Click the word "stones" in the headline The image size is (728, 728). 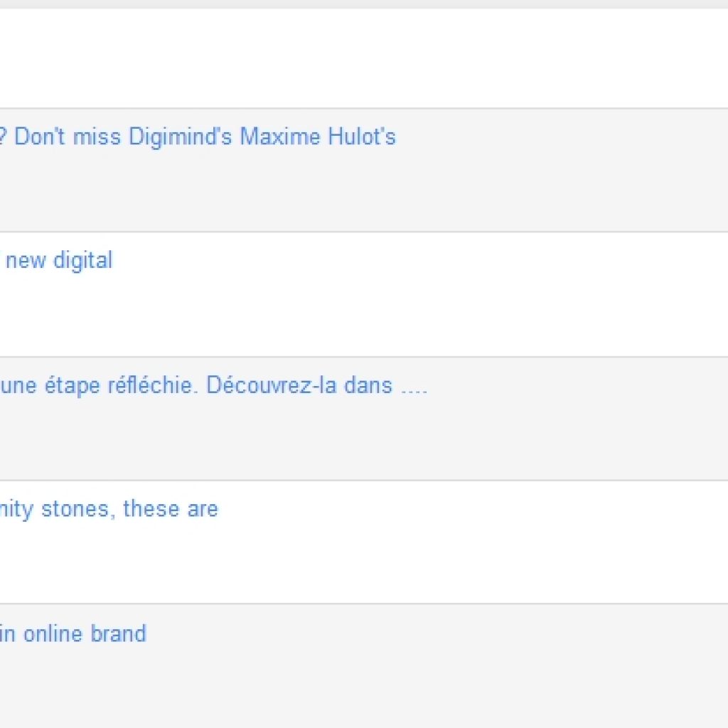[x=78, y=509]
